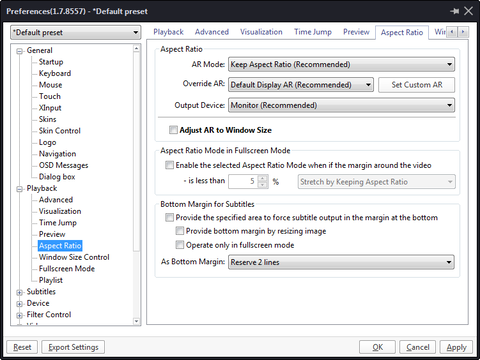Expand the Filter Control tree node
The width and height of the screenshot is (480, 360).
20,315
